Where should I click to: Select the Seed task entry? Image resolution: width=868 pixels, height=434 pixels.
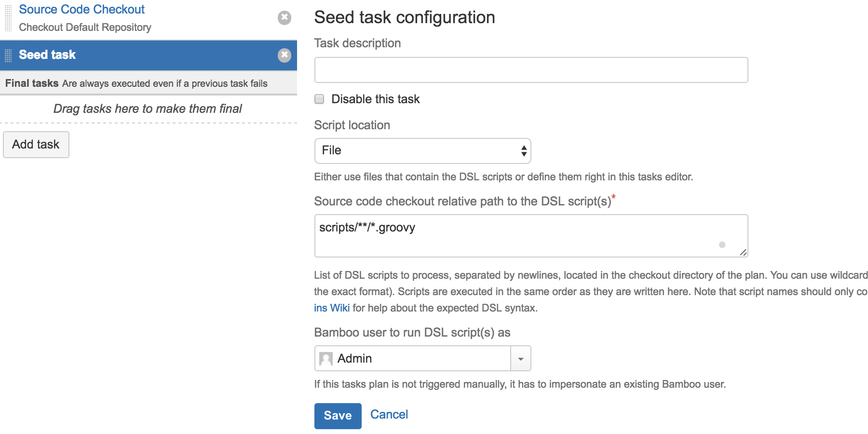[47, 55]
